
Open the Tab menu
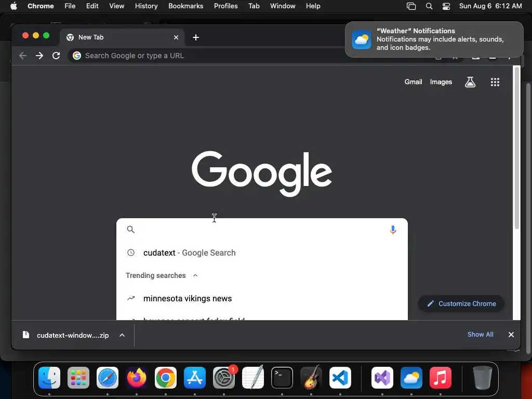(x=254, y=6)
